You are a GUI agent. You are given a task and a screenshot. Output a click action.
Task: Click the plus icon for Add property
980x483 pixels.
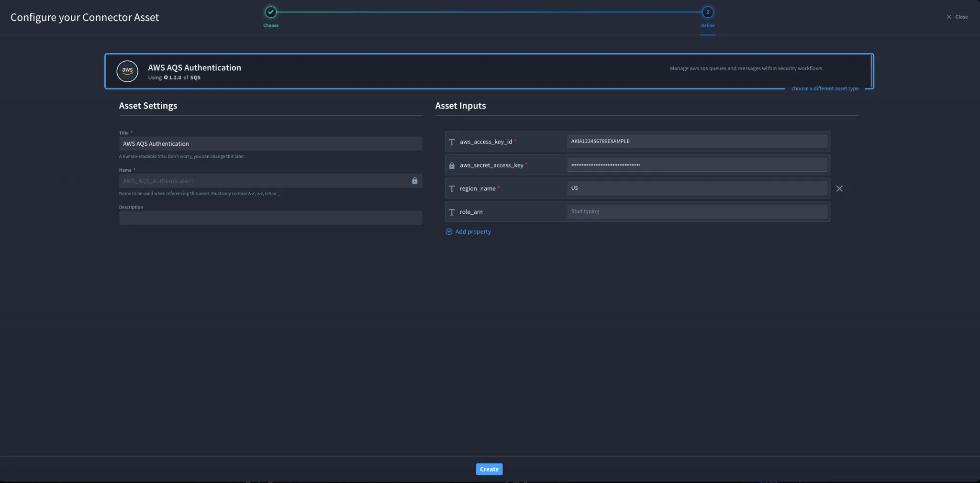pyautogui.click(x=449, y=231)
